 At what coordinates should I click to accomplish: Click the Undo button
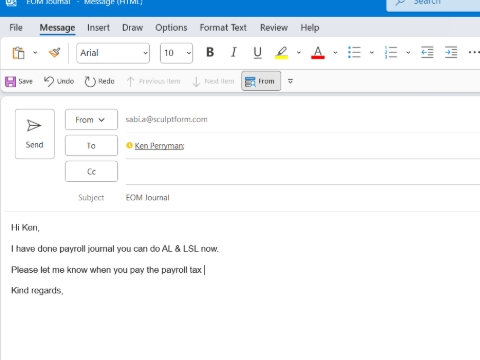point(59,81)
